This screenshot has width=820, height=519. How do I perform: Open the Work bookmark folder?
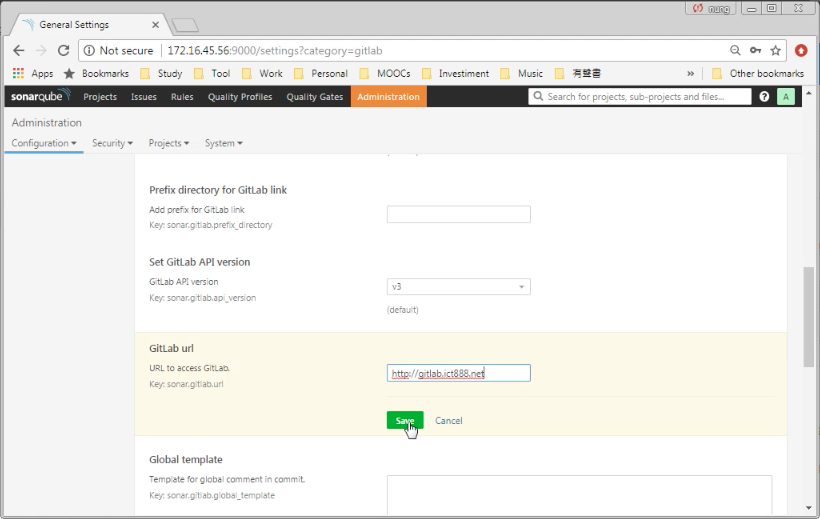coord(262,73)
